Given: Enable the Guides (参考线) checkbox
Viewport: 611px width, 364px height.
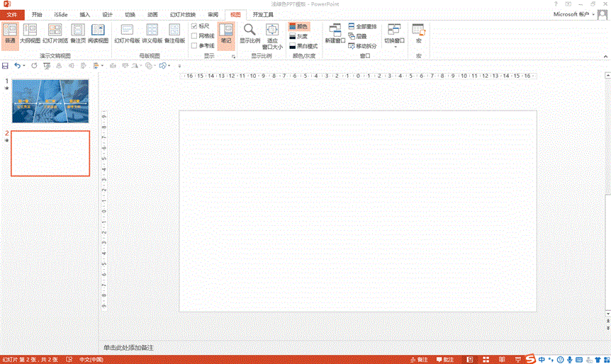Looking at the screenshot, I should 195,45.
